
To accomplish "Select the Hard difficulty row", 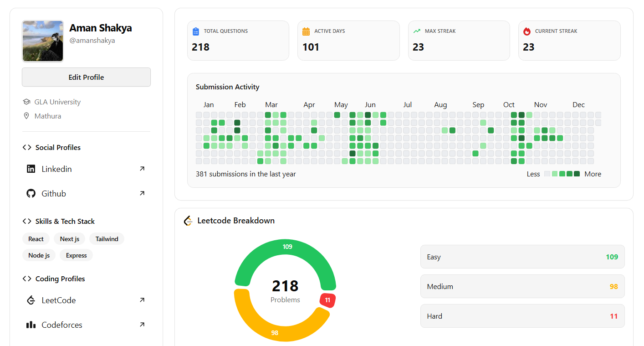I will 522,316.
